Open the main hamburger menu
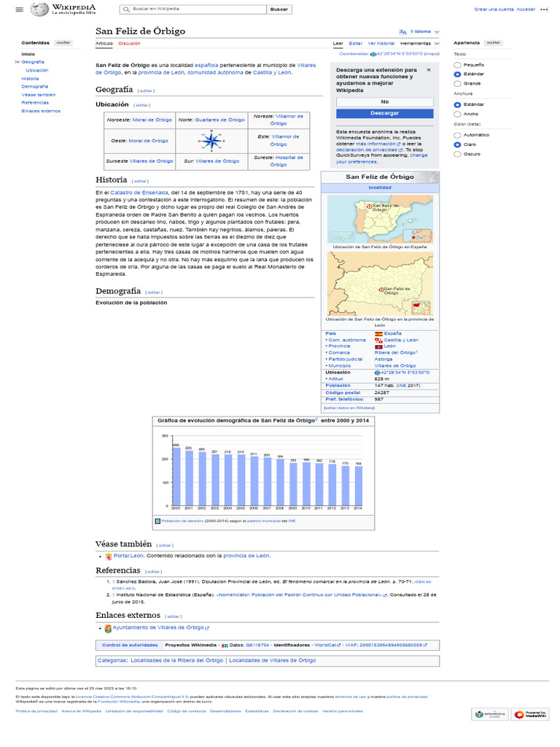560x747 pixels. 20,9
